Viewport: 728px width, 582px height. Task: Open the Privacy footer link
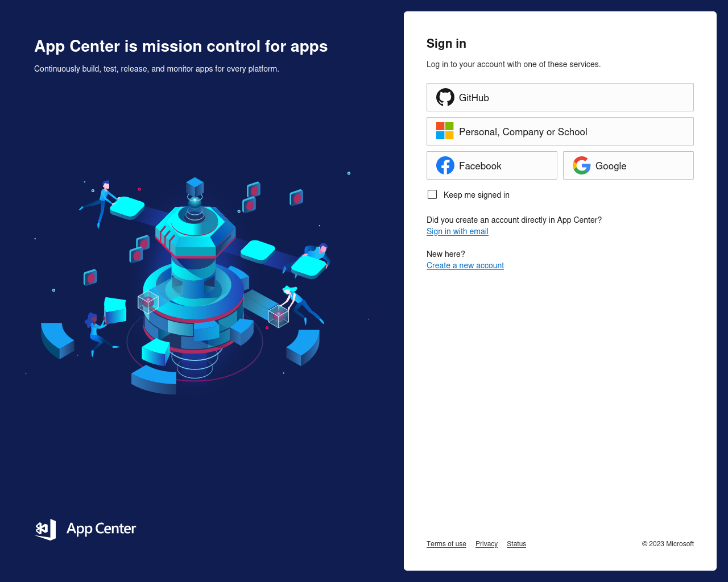click(x=486, y=544)
